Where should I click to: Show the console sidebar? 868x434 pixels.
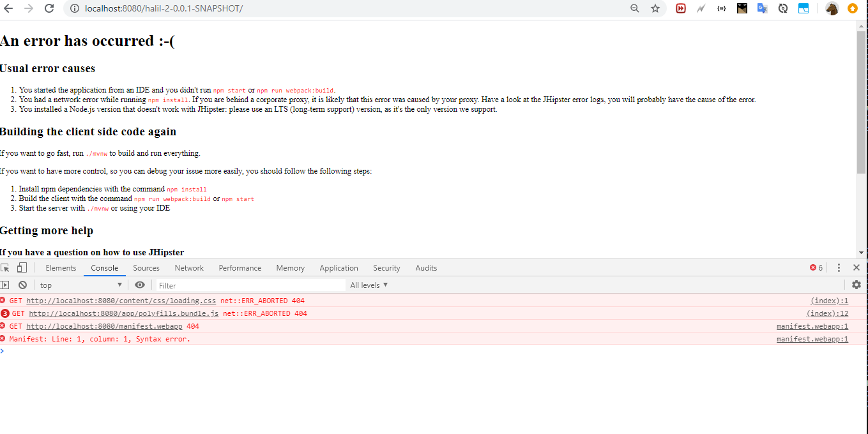5,285
